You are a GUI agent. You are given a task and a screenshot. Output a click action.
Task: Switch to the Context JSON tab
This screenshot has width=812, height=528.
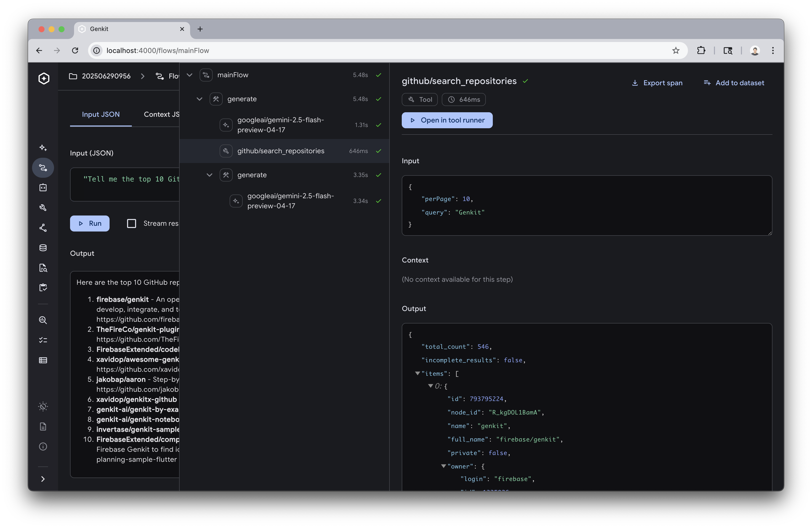coord(161,114)
